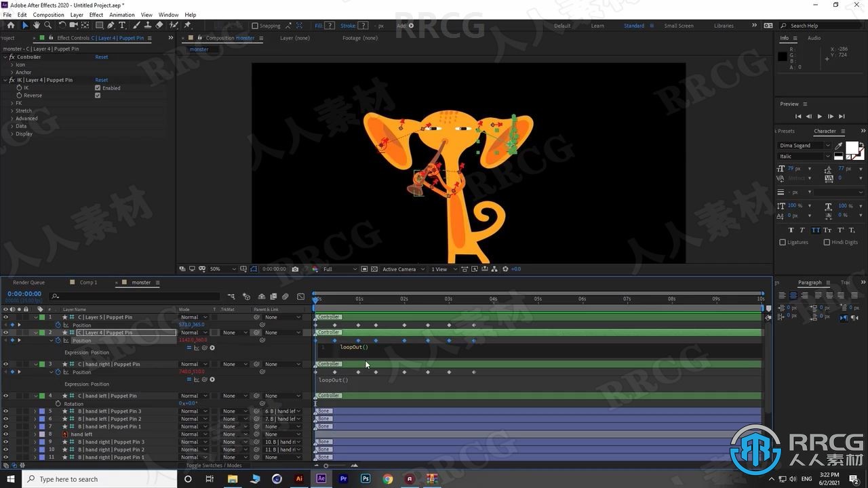
Task: Hide layer 3 C | hand right | Puppet Pin
Action: pos(5,364)
